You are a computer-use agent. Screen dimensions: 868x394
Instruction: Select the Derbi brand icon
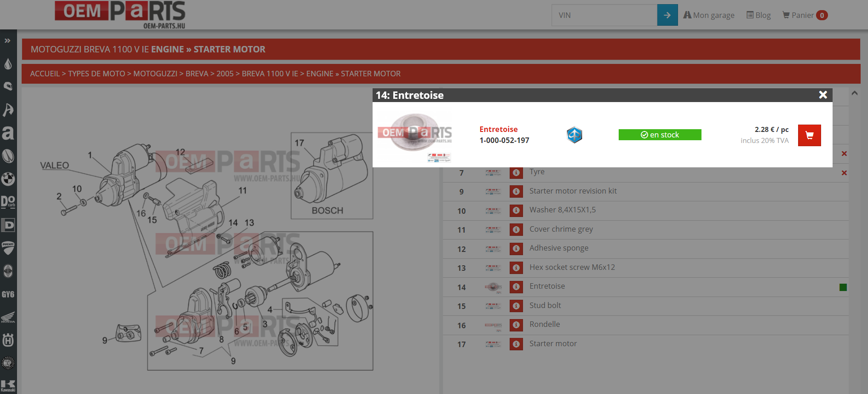[8, 225]
